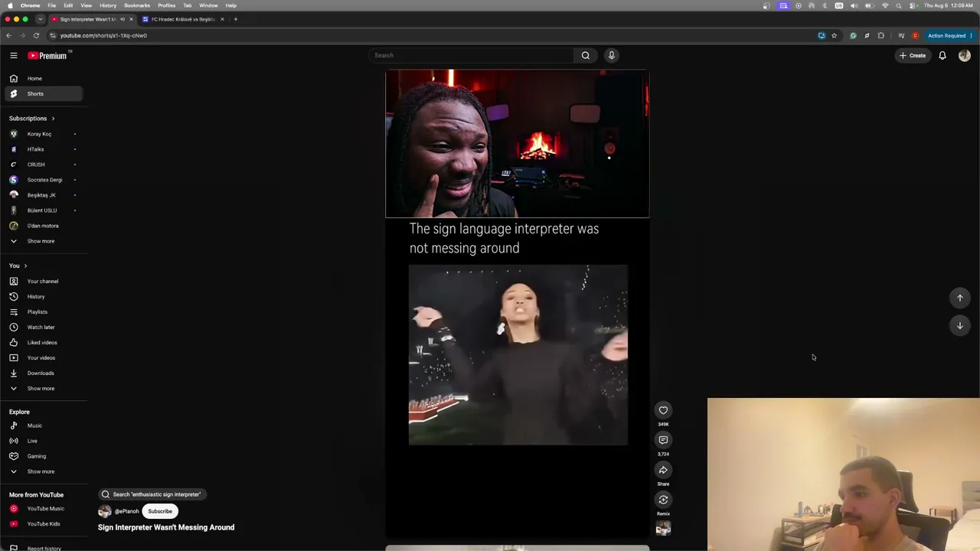
Task: Click the magnifier search button
Action: [585, 55]
